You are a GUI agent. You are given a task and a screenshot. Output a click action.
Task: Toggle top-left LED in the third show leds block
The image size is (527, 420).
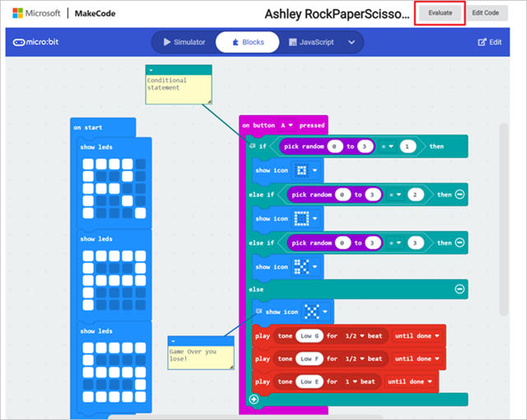(x=88, y=348)
